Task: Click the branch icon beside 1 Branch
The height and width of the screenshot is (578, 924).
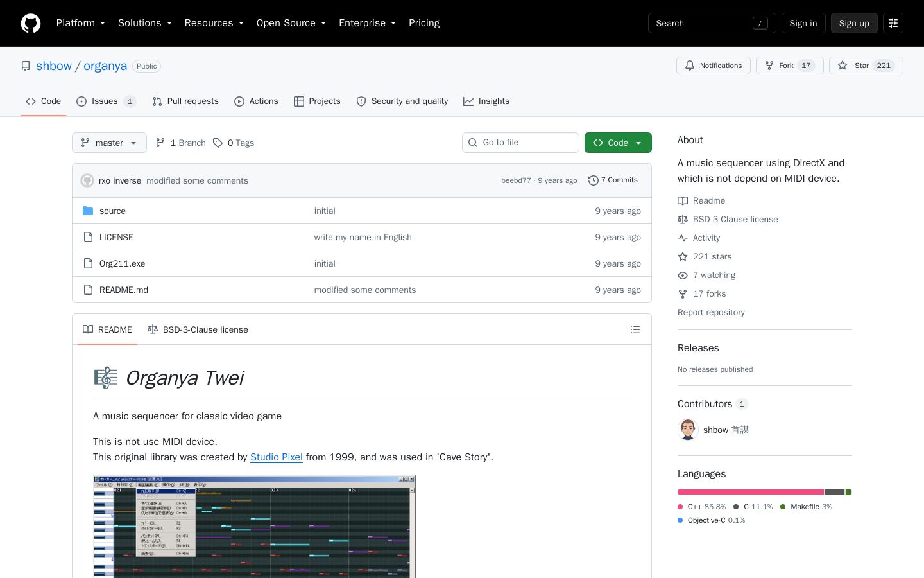Action: (160, 143)
